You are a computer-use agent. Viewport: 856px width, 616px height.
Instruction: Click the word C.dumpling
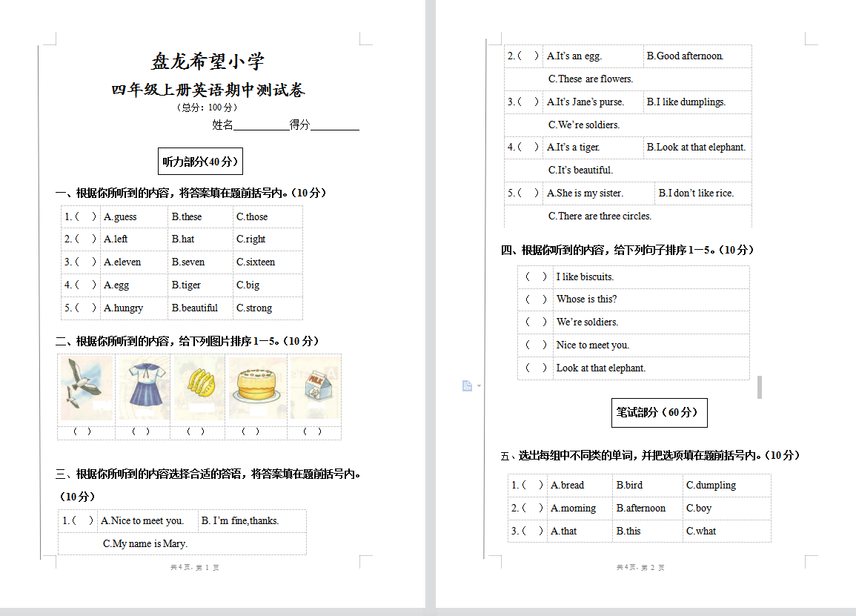tap(711, 486)
